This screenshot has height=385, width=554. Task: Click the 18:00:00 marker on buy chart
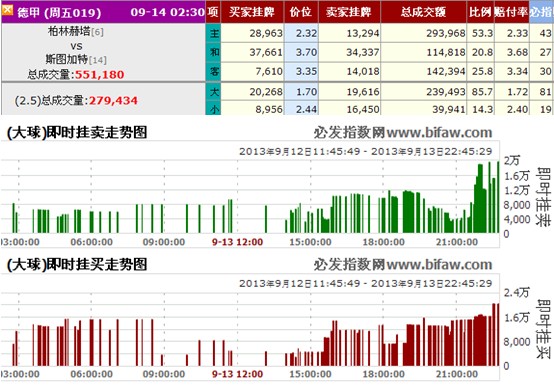click(383, 374)
